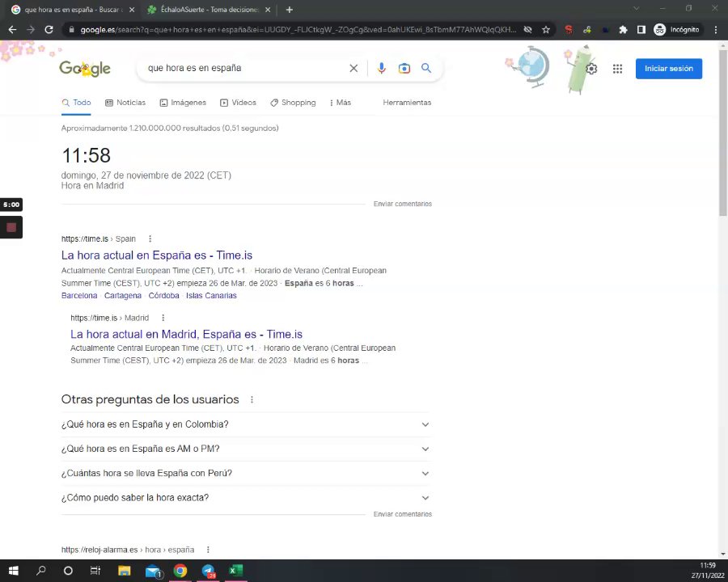Open File Explorer from the taskbar
Viewport: 728px width, 582px height.
(x=124, y=571)
